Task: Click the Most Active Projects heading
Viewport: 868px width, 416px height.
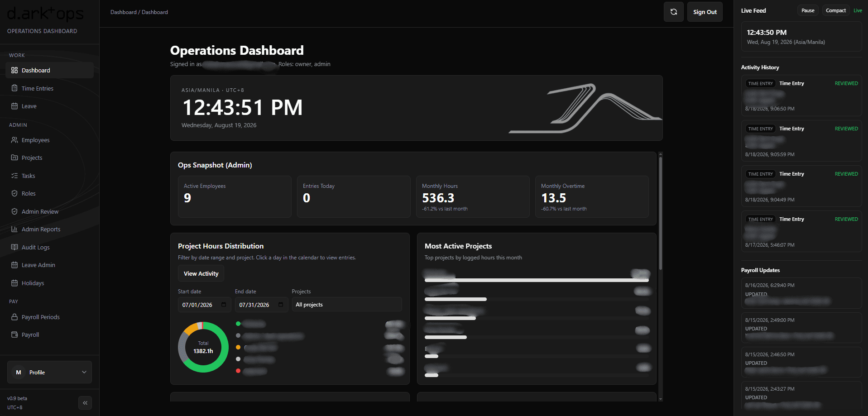Action: coord(458,246)
